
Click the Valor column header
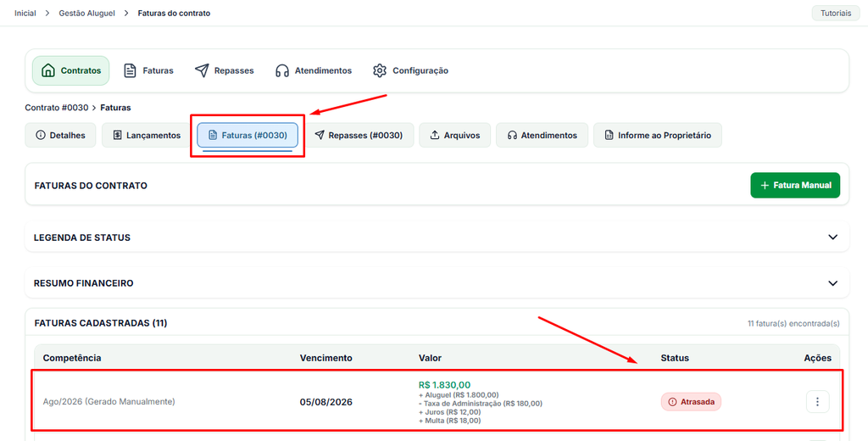[x=430, y=358]
